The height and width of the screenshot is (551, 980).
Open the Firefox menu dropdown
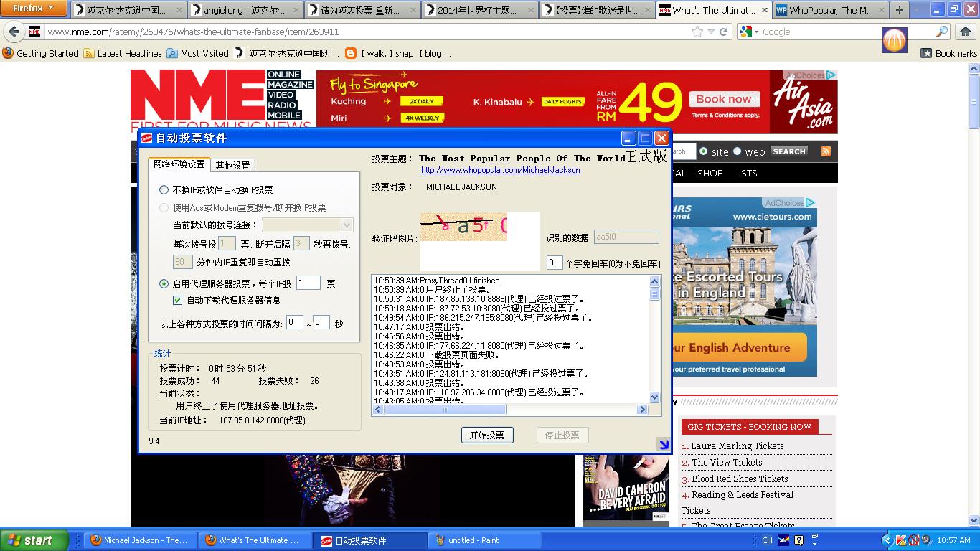[x=34, y=9]
